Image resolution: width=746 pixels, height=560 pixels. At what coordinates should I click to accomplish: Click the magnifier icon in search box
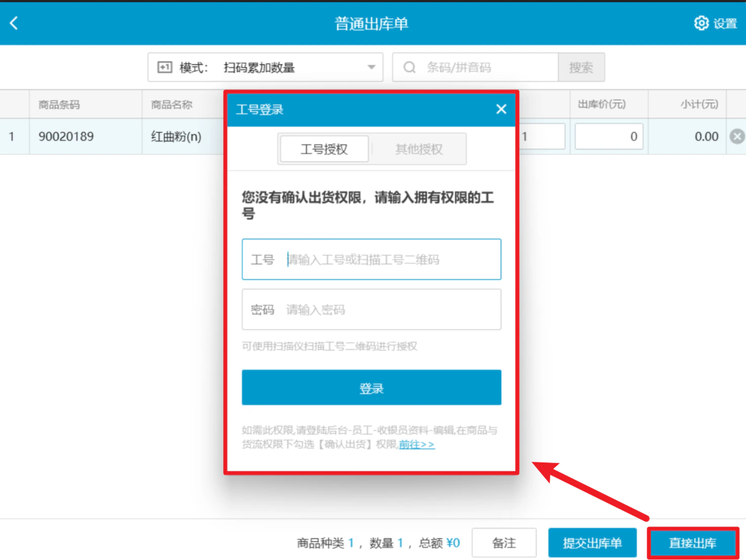[x=409, y=67]
